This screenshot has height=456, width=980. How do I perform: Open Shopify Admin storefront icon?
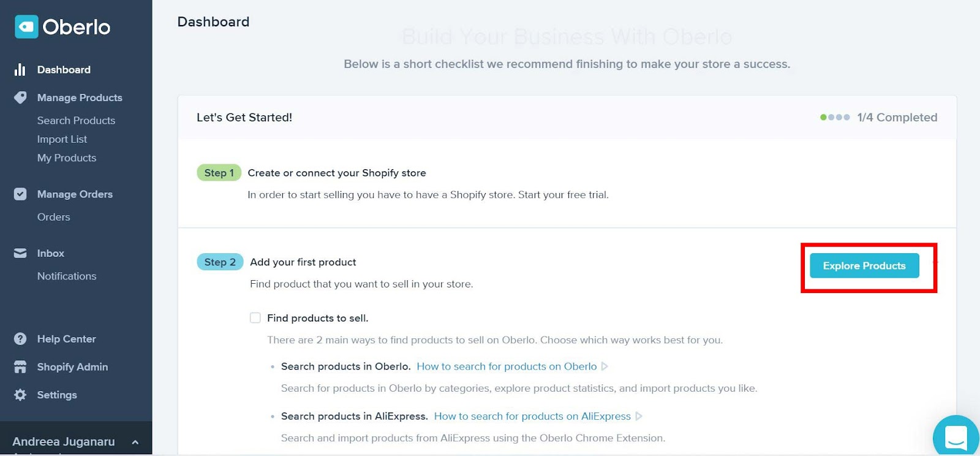coord(20,367)
